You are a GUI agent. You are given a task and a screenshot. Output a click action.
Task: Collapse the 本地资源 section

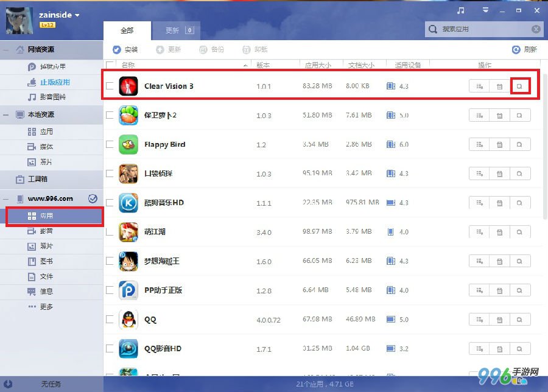click(6, 114)
